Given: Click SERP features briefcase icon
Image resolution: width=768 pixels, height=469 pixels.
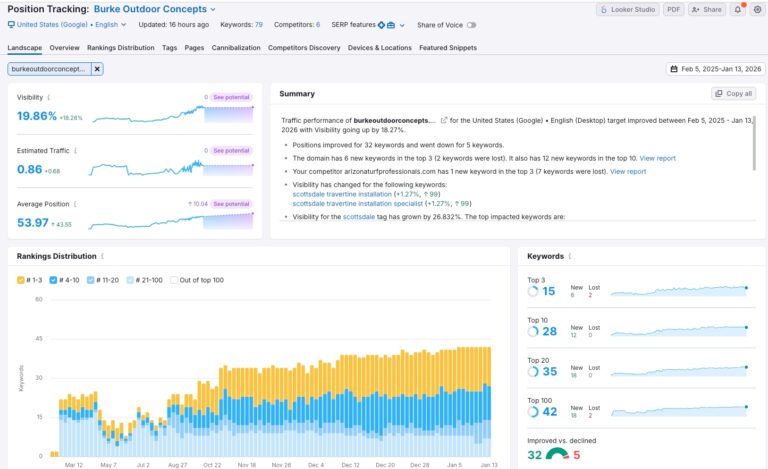Looking at the screenshot, I should coord(391,25).
